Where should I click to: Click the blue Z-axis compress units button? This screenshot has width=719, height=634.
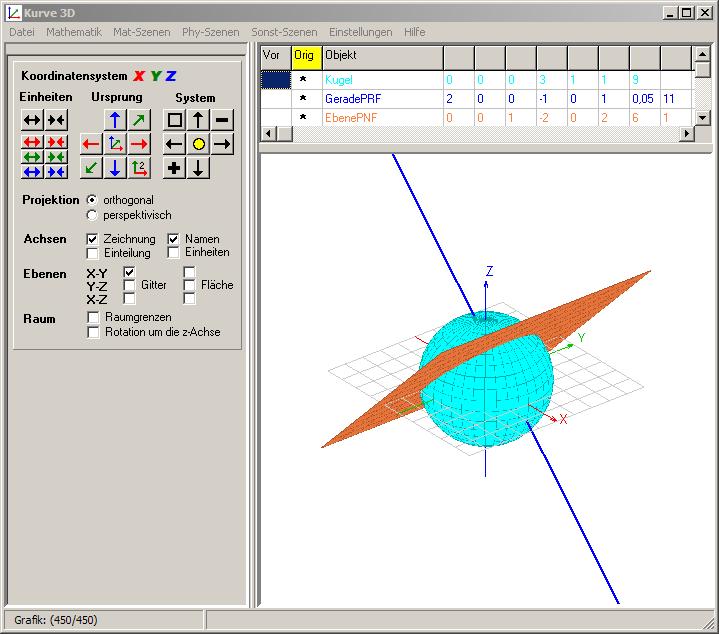56,172
